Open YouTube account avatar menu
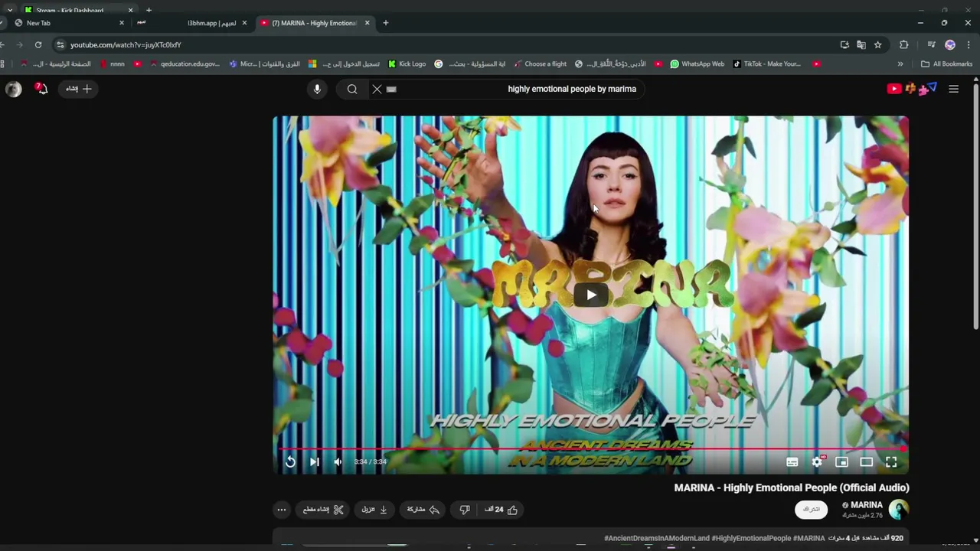This screenshot has height=551, width=980. point(13,89)
